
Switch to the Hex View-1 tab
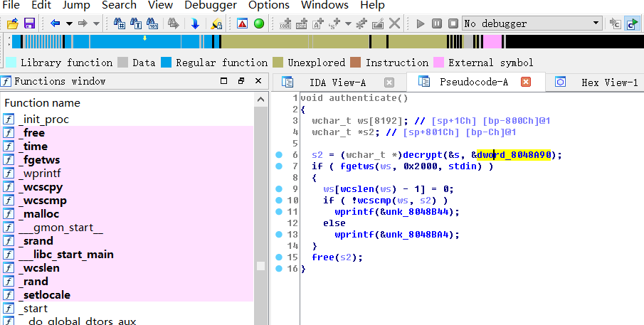pos(609,82)
